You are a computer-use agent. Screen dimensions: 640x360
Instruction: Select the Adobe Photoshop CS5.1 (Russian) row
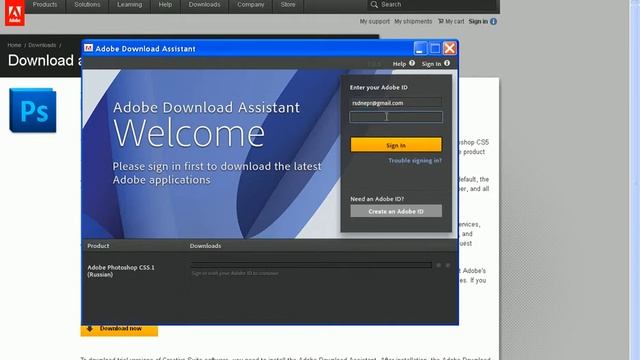269,270
